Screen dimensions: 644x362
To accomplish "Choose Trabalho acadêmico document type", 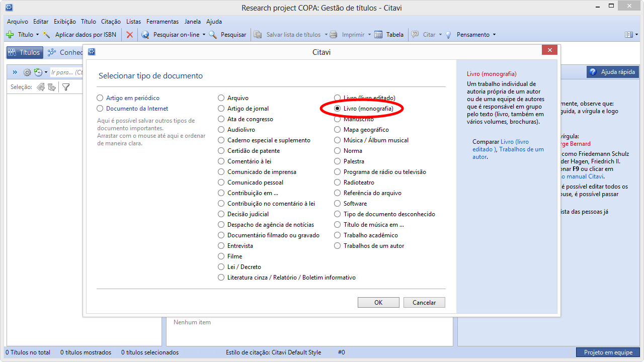I will tap(338, 235).
